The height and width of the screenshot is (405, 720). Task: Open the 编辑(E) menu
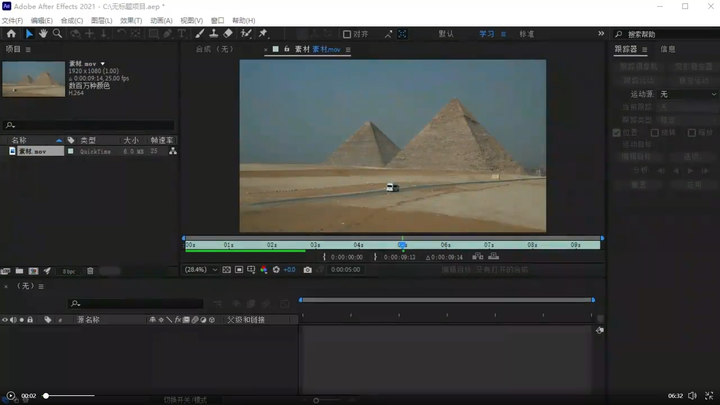point(41,21)
